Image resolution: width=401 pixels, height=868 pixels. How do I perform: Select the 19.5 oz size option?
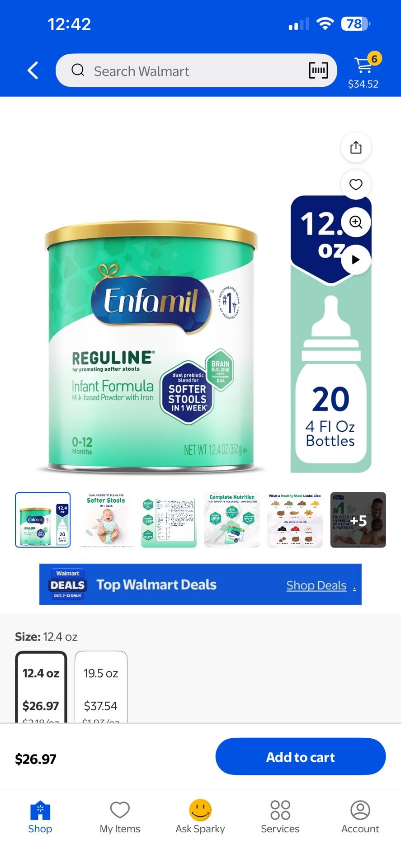(x=101, y=687)
